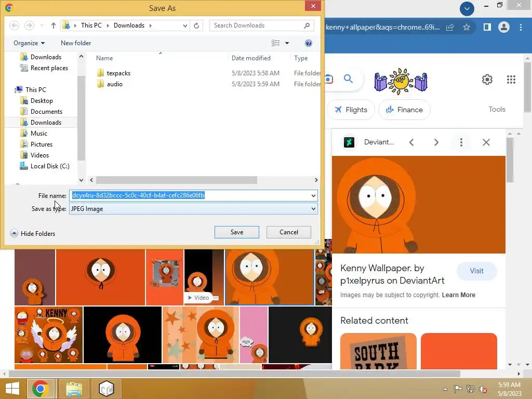Open the Chrome three-dot menu
The image size is (532, 399).
[x=521, y=27]
